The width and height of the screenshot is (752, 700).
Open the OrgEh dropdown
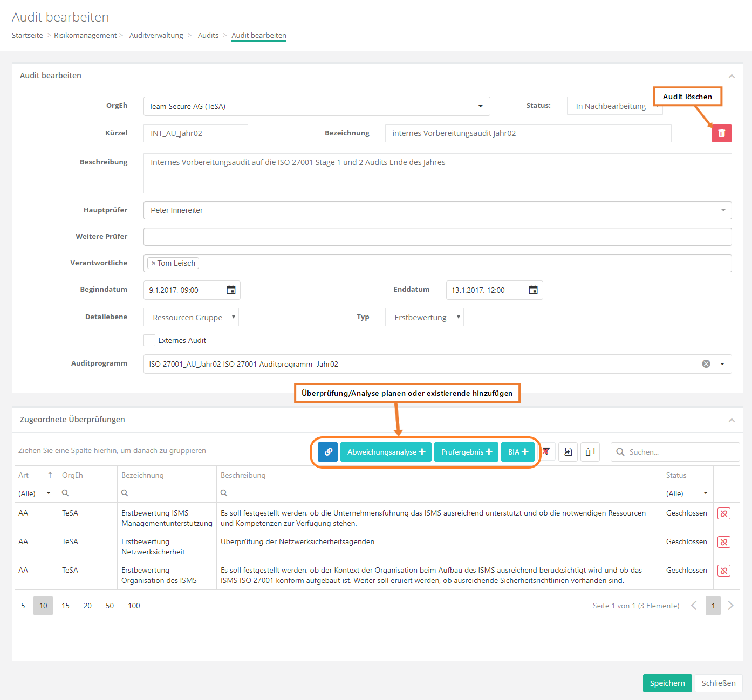[x=480, y=106]
